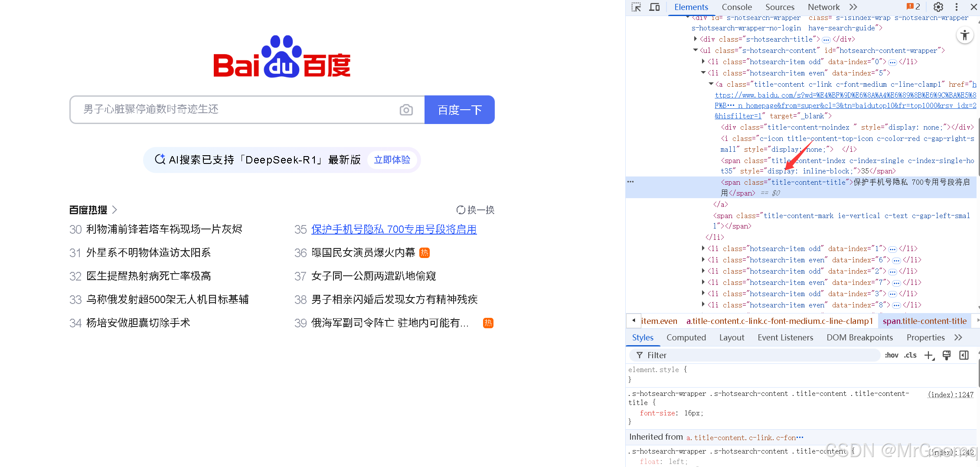This screenshot has height=467, width=980.
Task: Toggle the device toolbar icon
Action: click(654, 7)
